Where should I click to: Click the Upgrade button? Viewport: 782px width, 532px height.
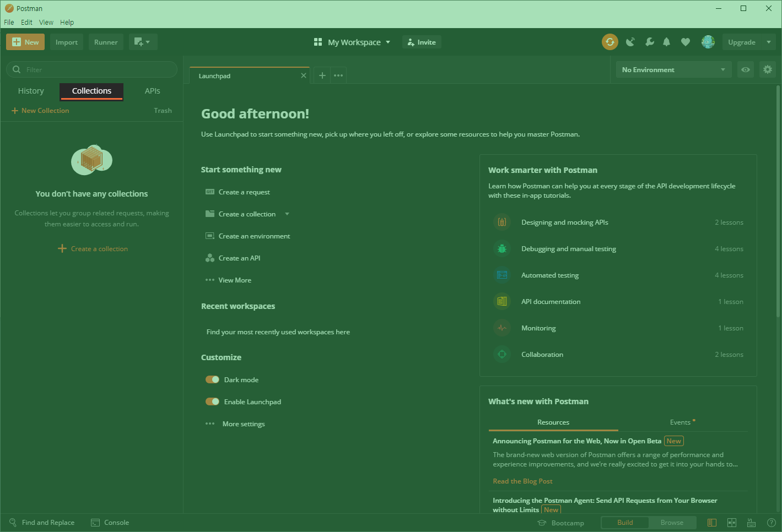[x=742, y=42]
